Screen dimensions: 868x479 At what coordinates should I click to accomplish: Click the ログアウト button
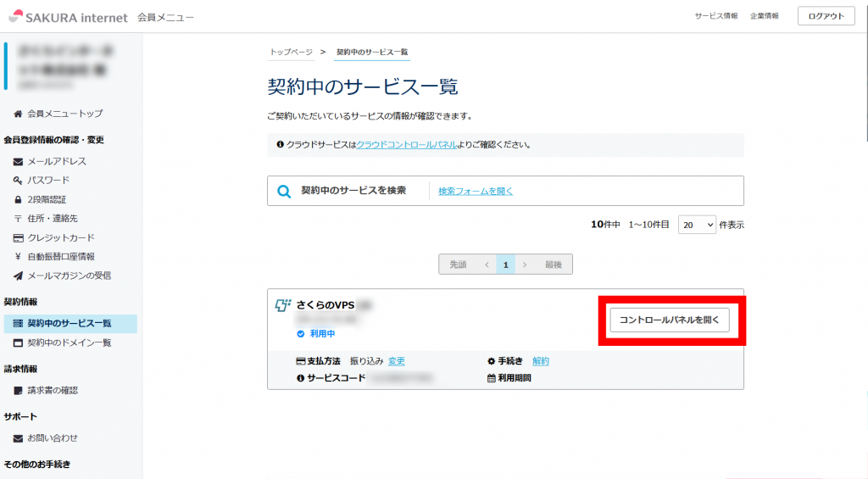pyautogui.click(x=826, y=16)
